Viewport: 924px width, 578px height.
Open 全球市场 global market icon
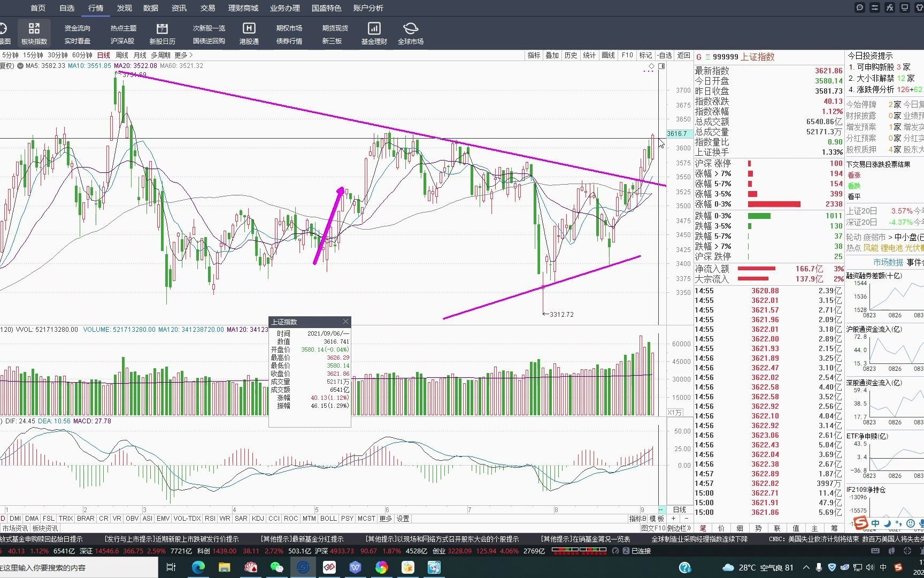[410, 33]
